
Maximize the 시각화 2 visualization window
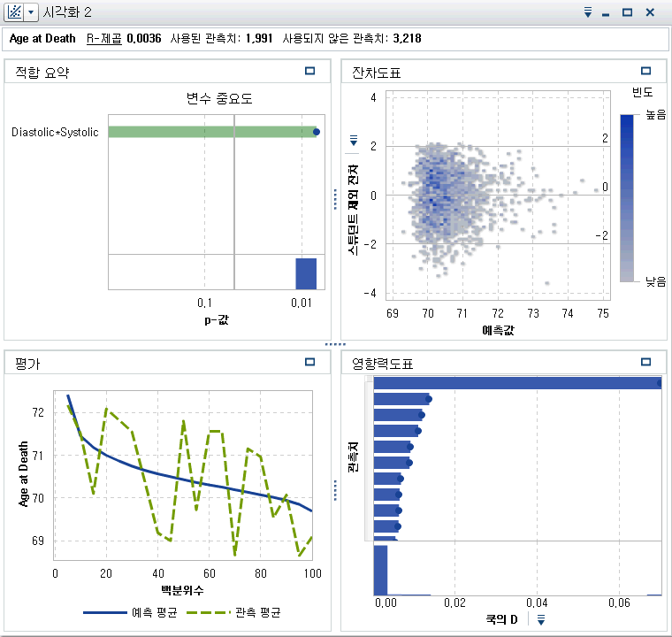[627, 12]
